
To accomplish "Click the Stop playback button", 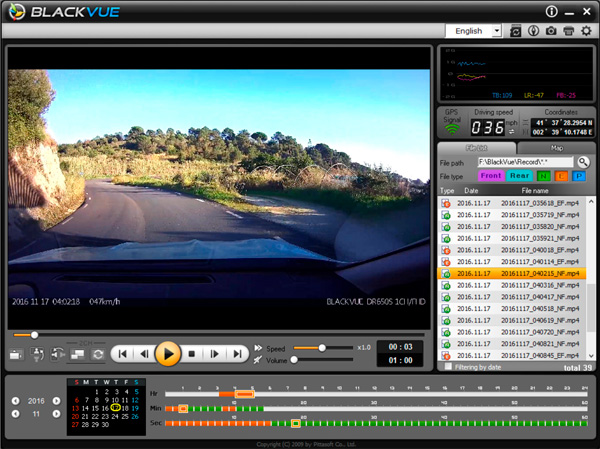I will point(191,353).
